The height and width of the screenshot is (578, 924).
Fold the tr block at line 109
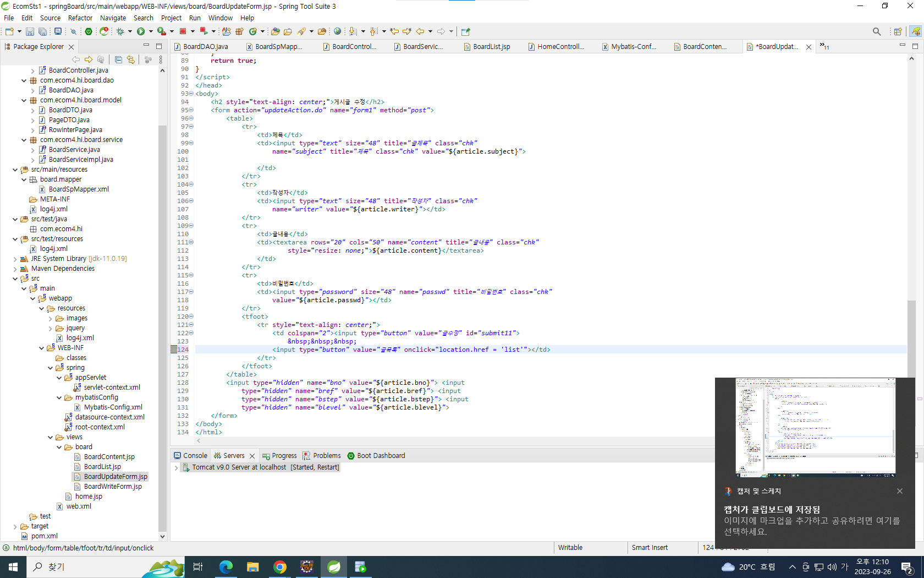[191, 226]
